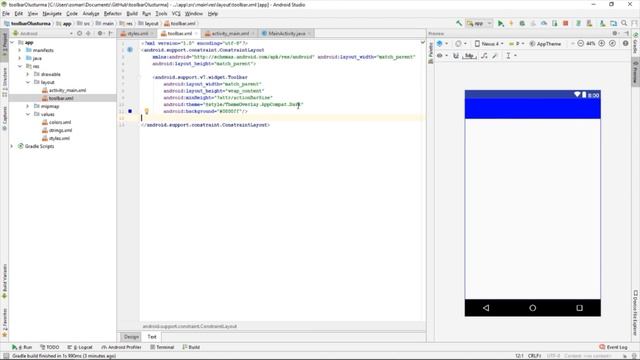Click the Home circle on phone preview
This screenshot has width=640, height=360.
(x=533, y=308)
